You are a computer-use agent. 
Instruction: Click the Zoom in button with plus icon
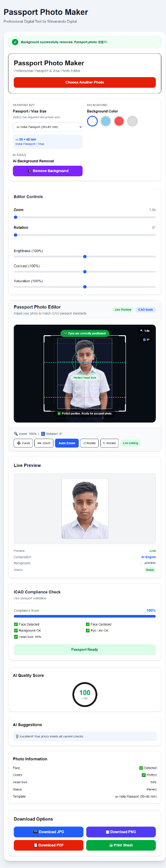23,443
